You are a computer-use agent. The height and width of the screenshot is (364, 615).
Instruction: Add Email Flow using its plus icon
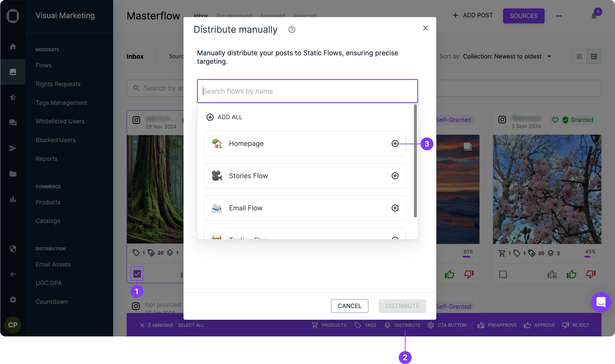(x=395, y=208)
